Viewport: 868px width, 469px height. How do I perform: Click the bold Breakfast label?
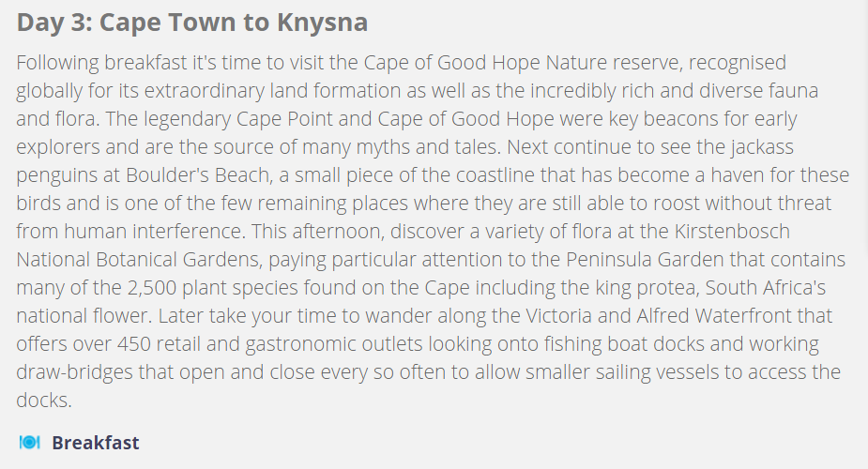pyautogui.click(x=95, y=443)
